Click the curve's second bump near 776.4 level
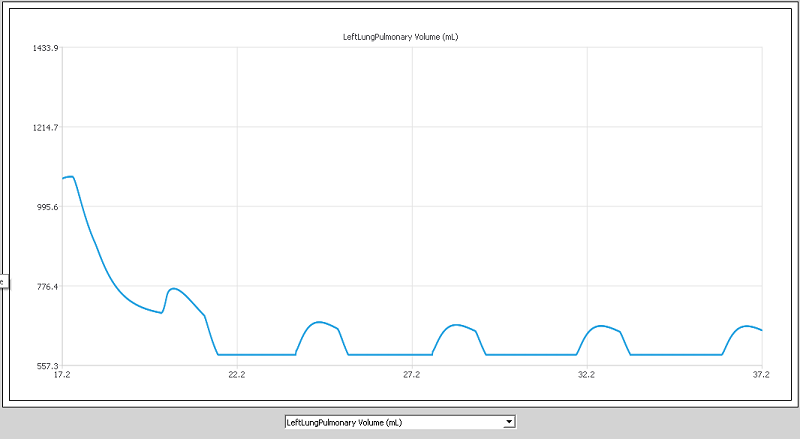800x439 pixels. click(x=174, y=289)
